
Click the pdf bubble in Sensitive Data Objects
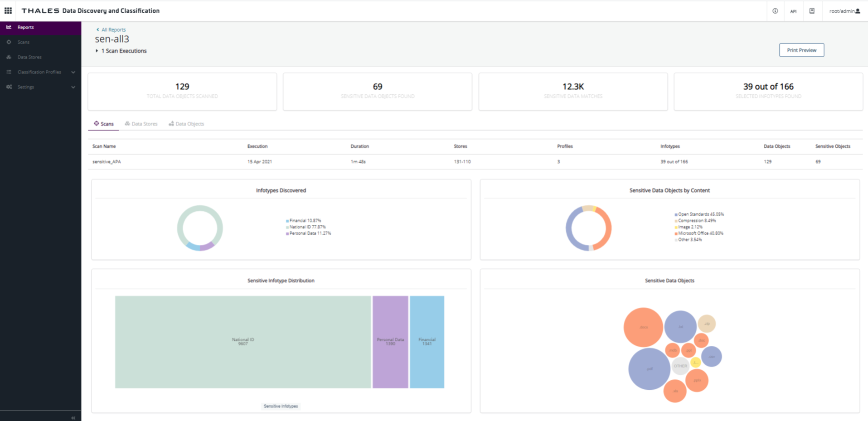click(649, 369)
